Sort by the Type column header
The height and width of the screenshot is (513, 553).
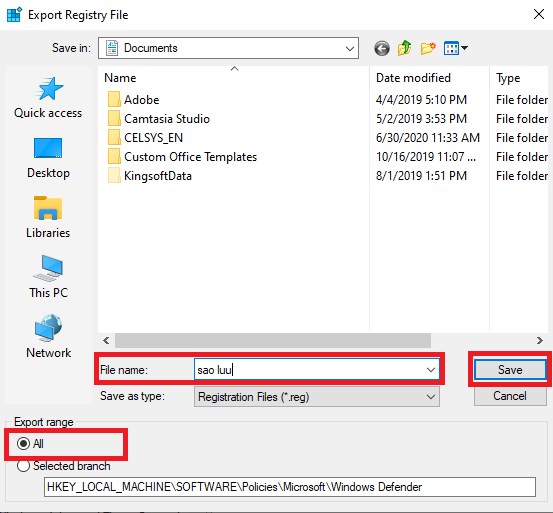click(508, 78)
